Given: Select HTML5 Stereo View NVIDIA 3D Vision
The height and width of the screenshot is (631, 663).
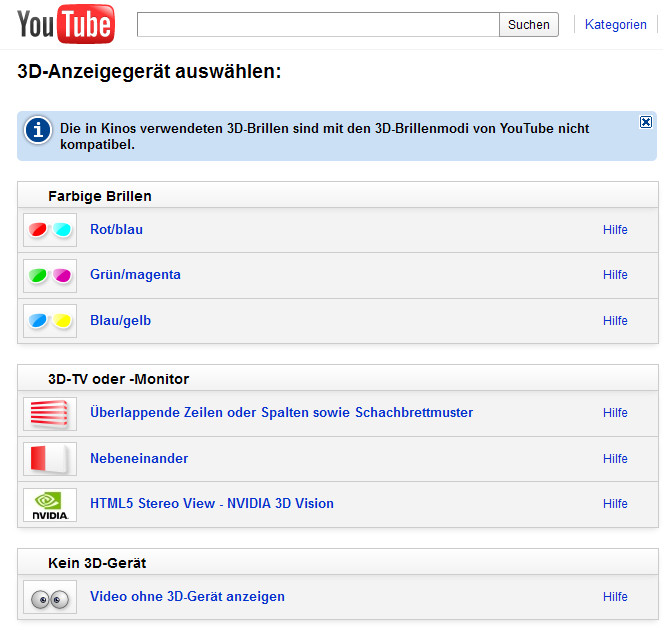Looking at the screenshot, I should point(212,503).
